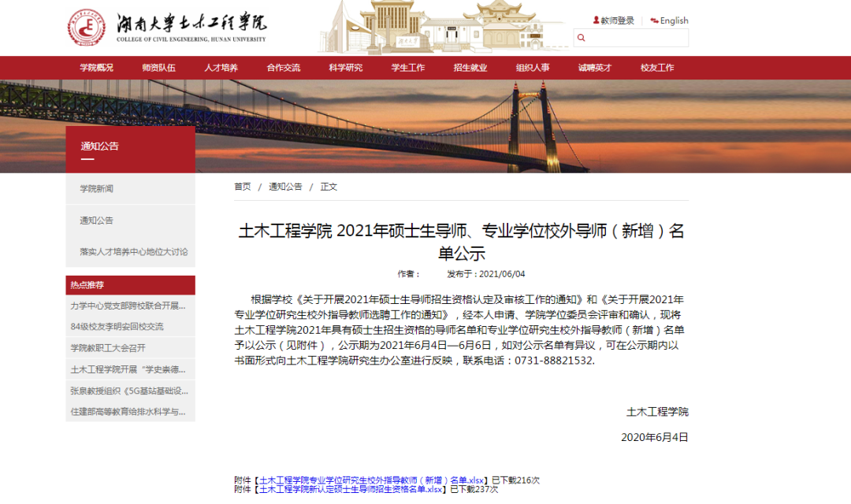The image size is (851, 504).
Task: Download 校外指导教师（新增）名单.xlsx attachment
Action: 371,480
